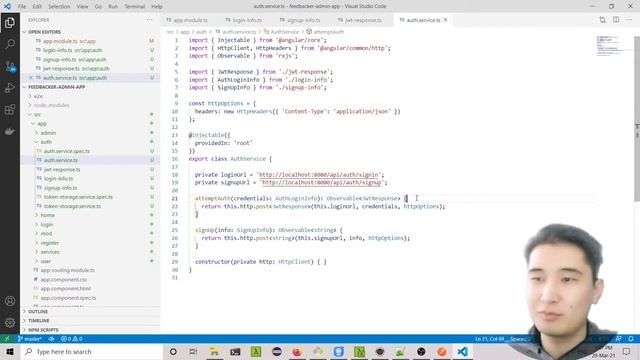Open the Run menu
Image resolution: width=640 pixels, height=360 pixels.
click(x=113, y=6)
